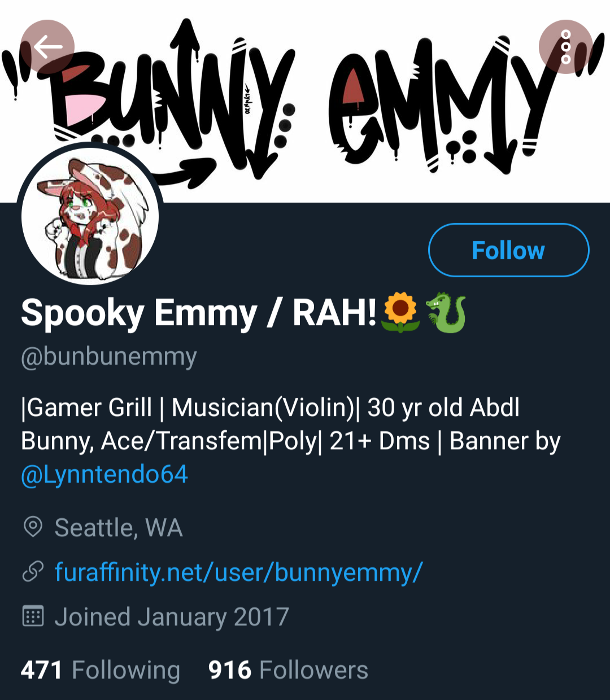The image size is (610, 700).
Task: Open @Lynntendo64 mention link
Action: pyautogui.click(x=104, y=474)
